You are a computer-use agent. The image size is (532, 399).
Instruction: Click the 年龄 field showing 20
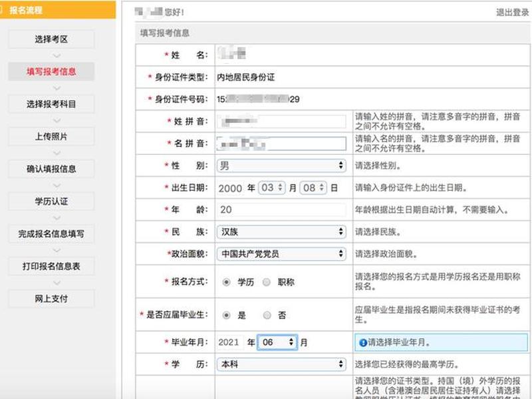coord(281,209)
